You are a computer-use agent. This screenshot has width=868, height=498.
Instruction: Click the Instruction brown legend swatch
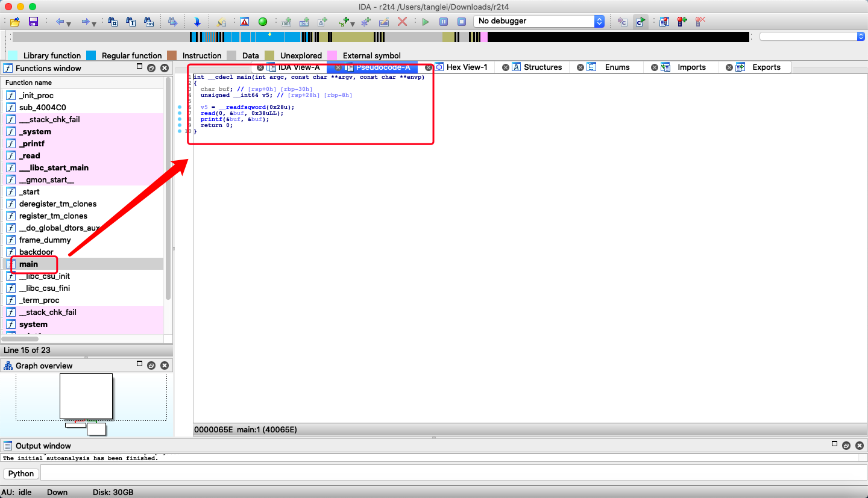pyautogui.click(x=172, y=55)
